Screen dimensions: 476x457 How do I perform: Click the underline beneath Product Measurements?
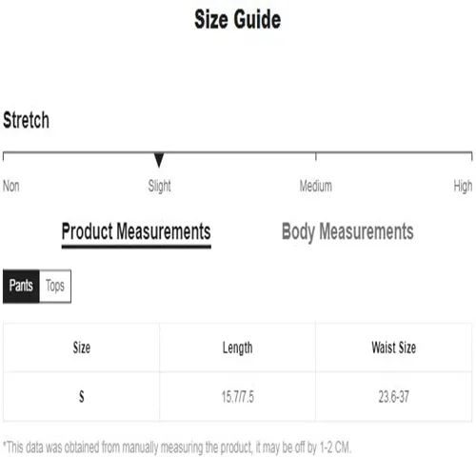coord(136,247)
